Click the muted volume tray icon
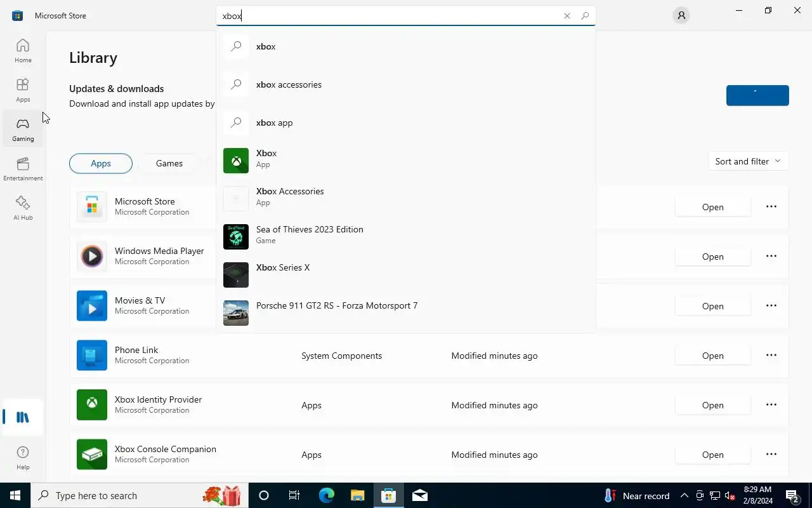 click(x=730, y=495)
